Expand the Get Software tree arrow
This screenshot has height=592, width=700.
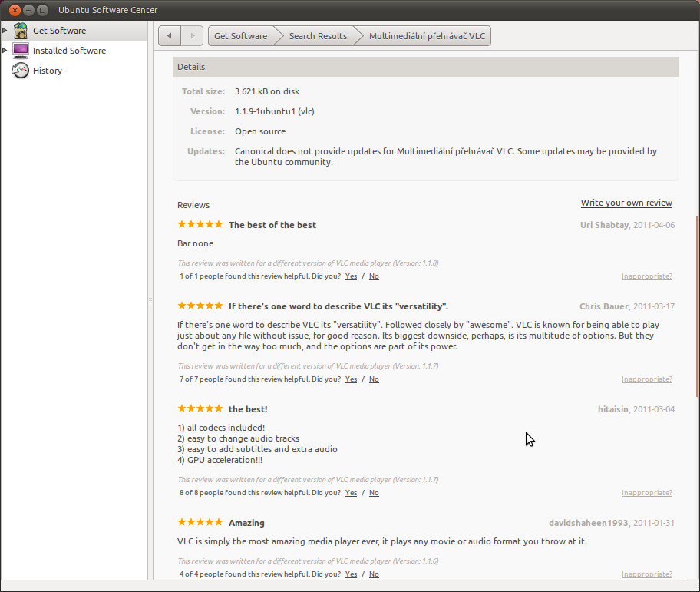tap(5, 31)
